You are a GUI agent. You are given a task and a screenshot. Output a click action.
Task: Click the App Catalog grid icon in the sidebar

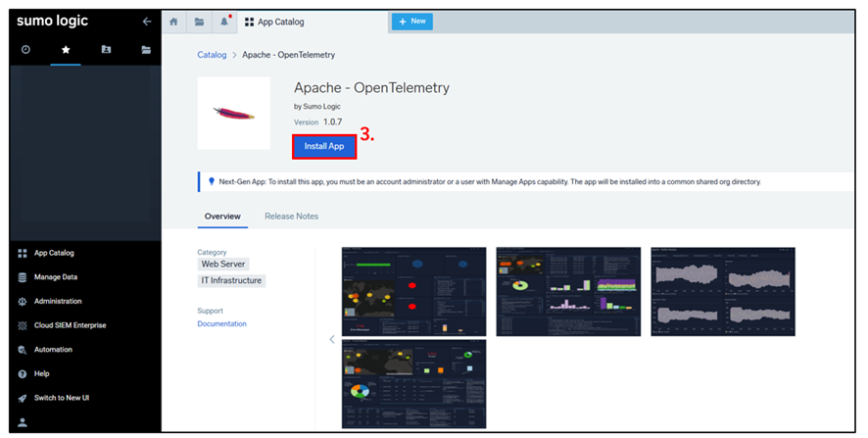click(x=23, y=253)
